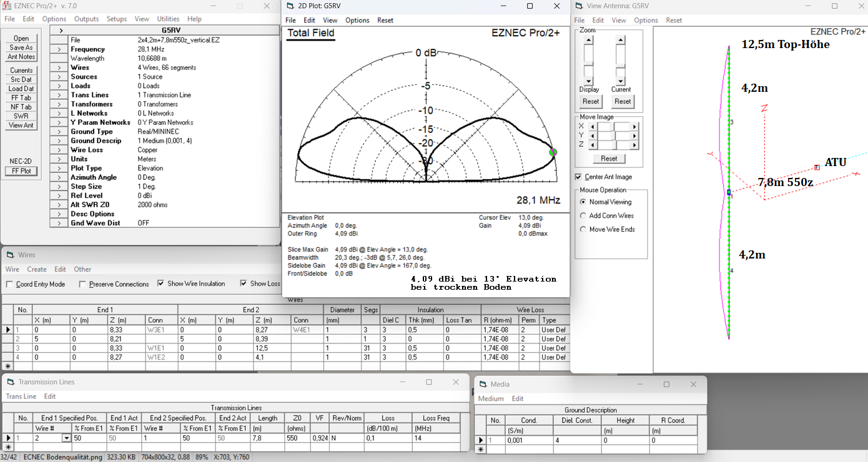Open the Create menu in Wires window
Viewport: 868px width, 462px height.
(x=37, y=270)
